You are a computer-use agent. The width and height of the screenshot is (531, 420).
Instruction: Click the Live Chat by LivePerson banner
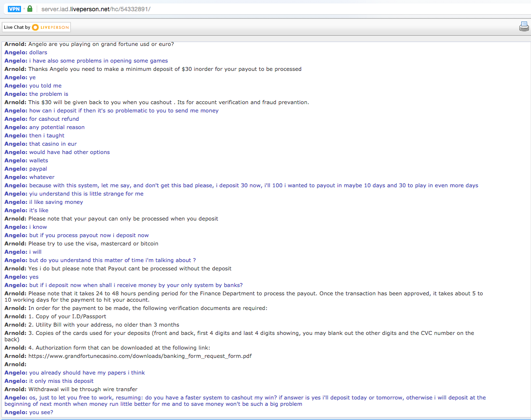point(36,27)
